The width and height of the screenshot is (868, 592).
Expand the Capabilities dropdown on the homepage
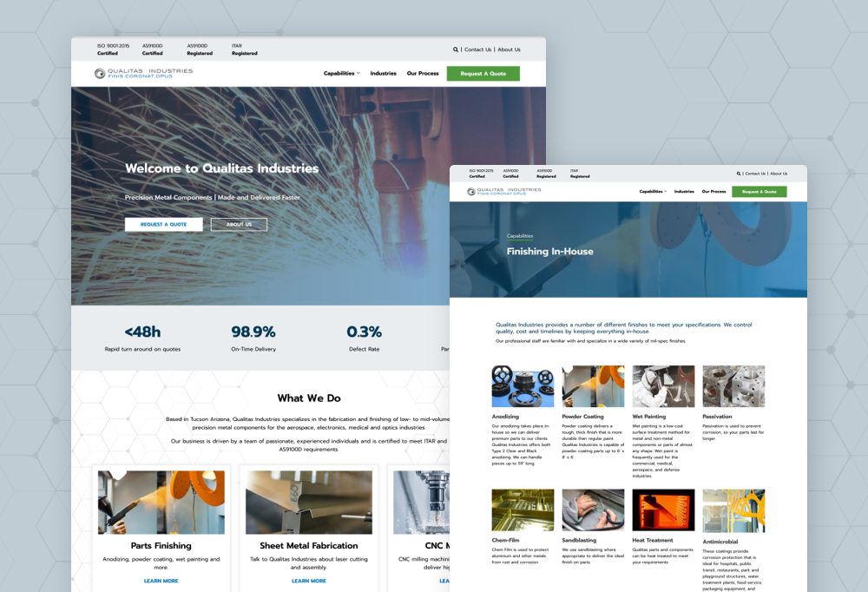pyautogui.click(x=341, y=74)
